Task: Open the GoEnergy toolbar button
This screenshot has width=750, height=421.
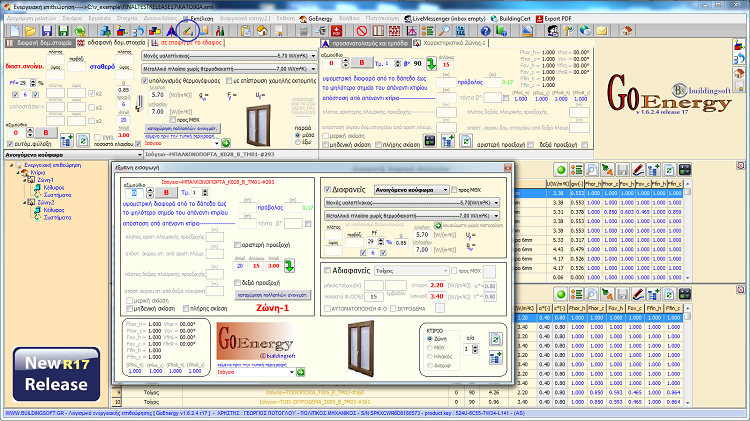Action: [x=317, y=18]
